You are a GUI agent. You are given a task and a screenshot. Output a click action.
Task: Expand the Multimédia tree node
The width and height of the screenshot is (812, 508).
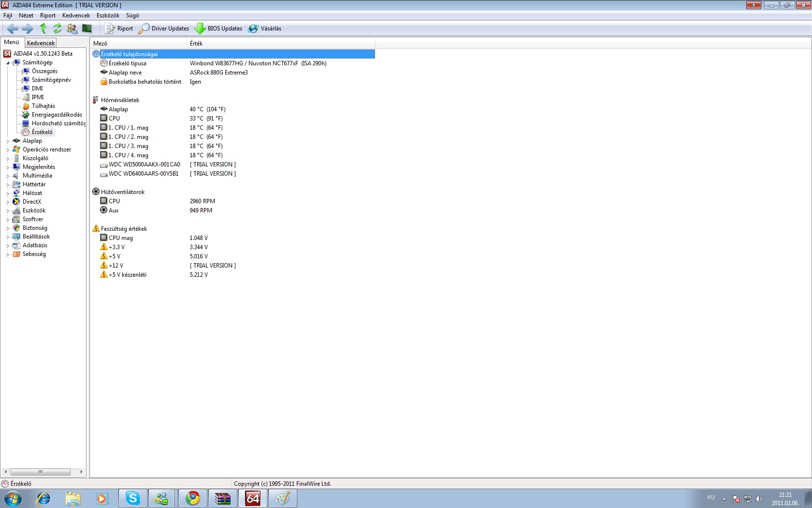8,176
